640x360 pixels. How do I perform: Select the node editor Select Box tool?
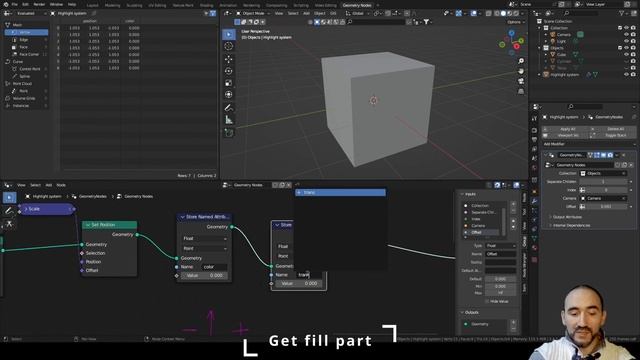pyautogui.click(x=9, y=198)
